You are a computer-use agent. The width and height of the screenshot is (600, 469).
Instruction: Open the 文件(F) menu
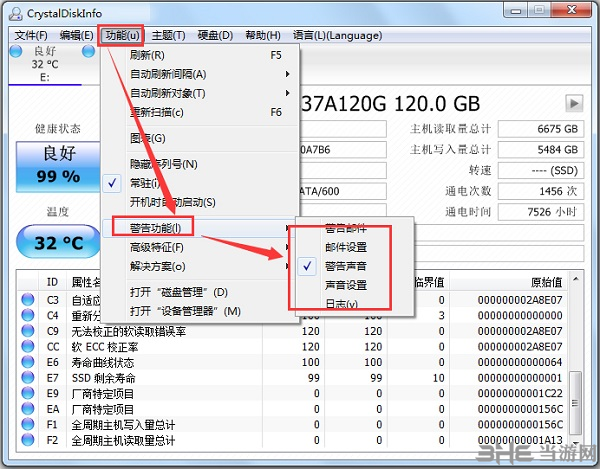coord(31,36)
